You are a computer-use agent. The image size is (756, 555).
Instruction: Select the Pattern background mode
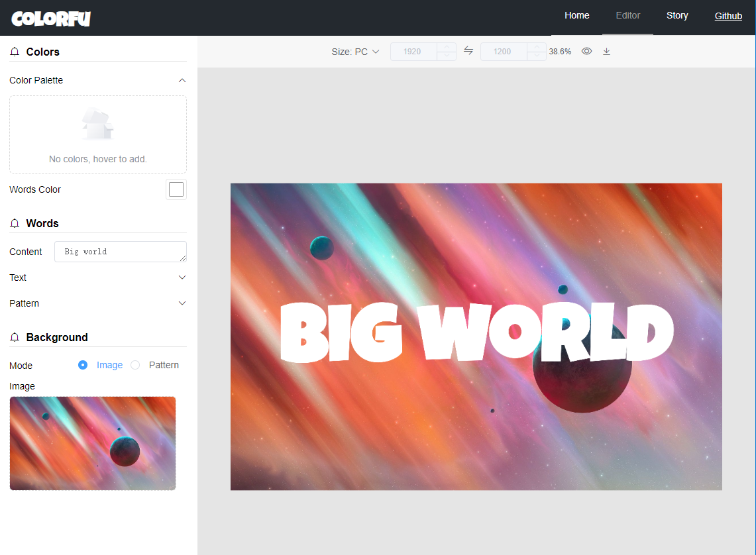(x=155, y=365)
